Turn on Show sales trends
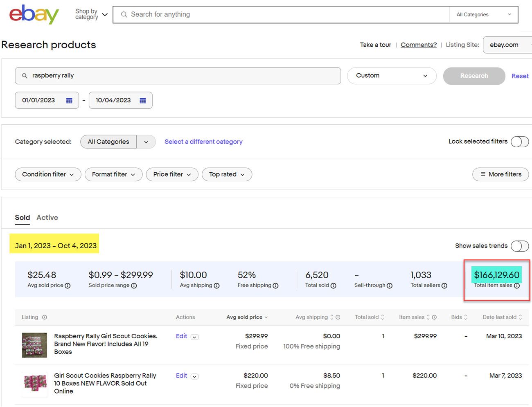 [520, 246]
